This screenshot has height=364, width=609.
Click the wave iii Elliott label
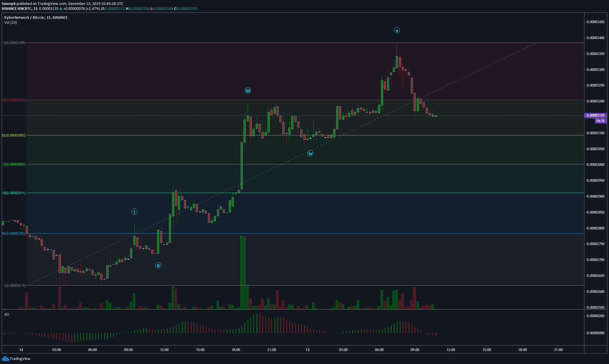(248, 91)
